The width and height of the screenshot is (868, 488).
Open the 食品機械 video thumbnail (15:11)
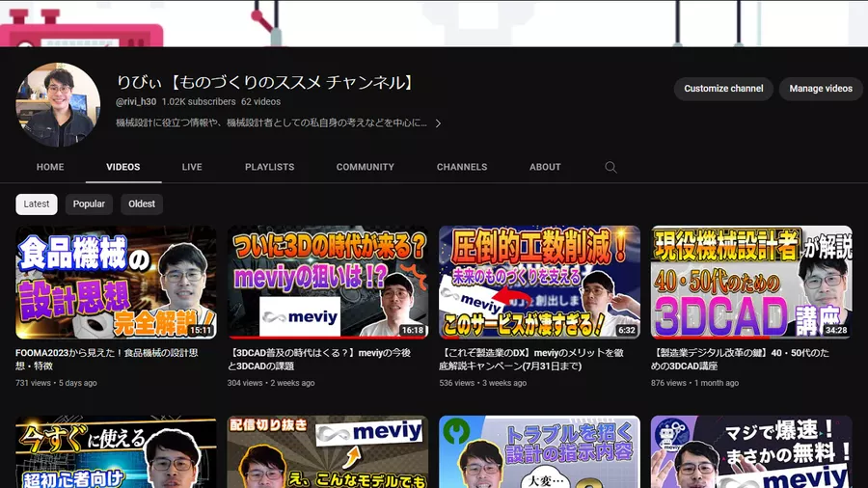coord(116,283)
